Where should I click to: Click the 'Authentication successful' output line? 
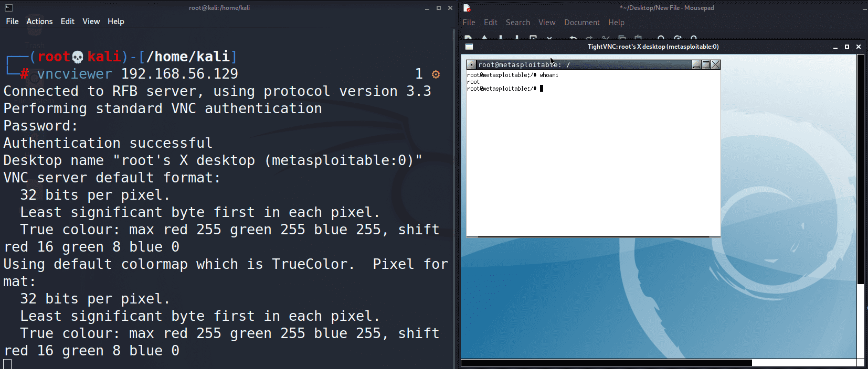tap(108, 143)
